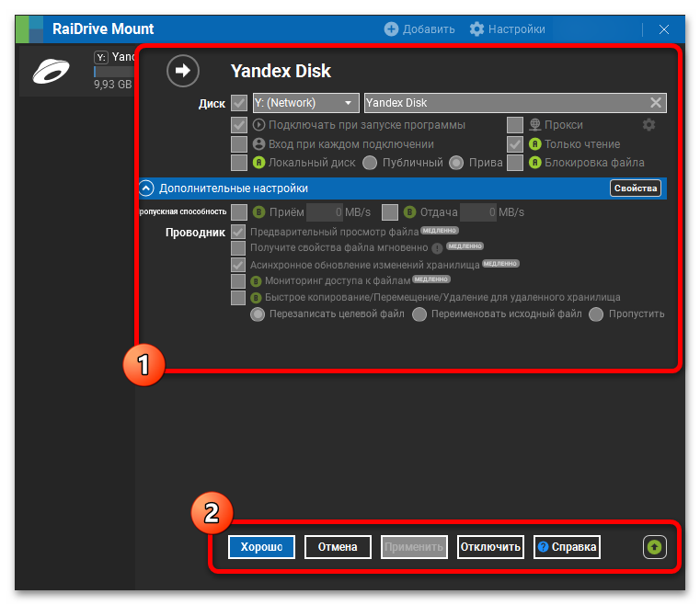Click the RaiDrive logo in title bar
Viewport: 700px width, 605px height.
click(30, 29)
